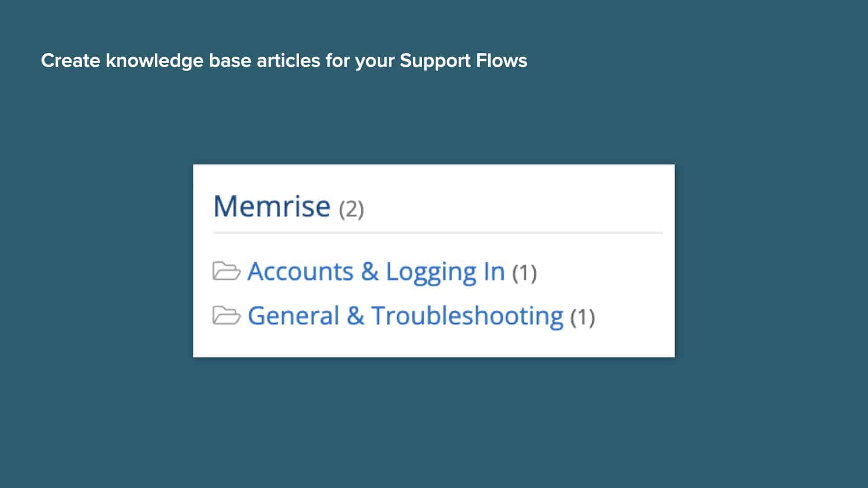This screenshot has width=868, height=488.
Task: Select the open-folder glyph next to the second category
Action: tap(226, 315)
